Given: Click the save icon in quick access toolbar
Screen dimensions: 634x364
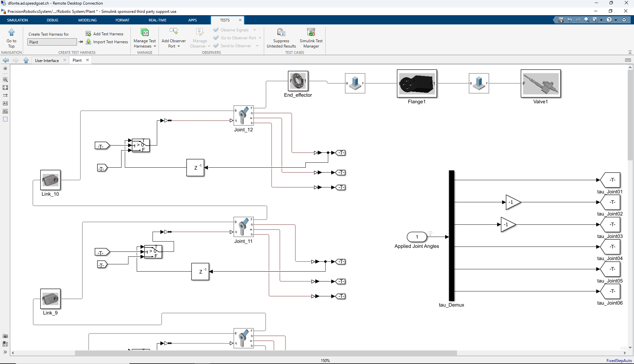Looking at the screenshot, I should [x=561, y=20].
